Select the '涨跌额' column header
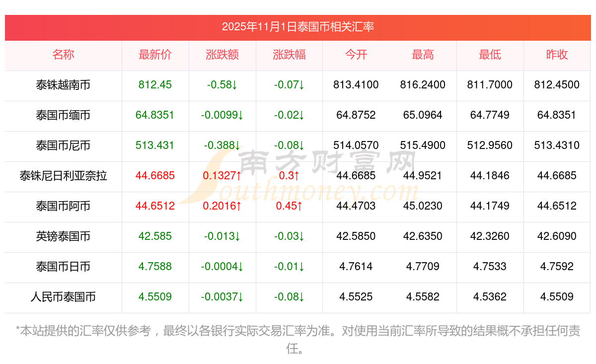The width and height of the screenshot is (596, 364). (222, 55)
